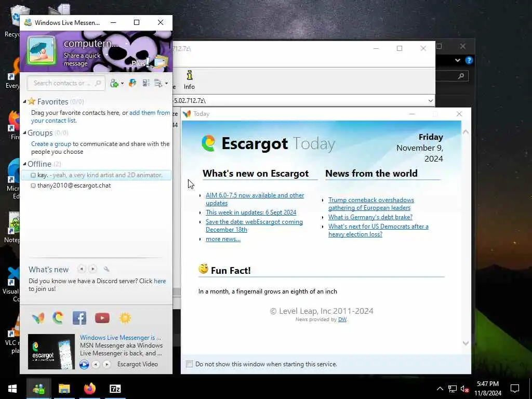Click the wrench icon beside What's new
The height and width of the screenshot is (399, 532).
pyautogui.click(x=107, y=269)
